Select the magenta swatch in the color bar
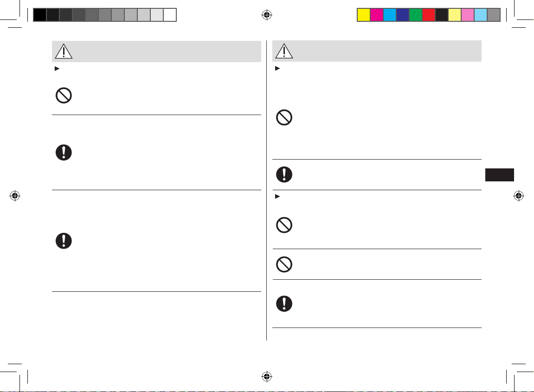Viewport: 534px width, 392px height. click(377, 15)
